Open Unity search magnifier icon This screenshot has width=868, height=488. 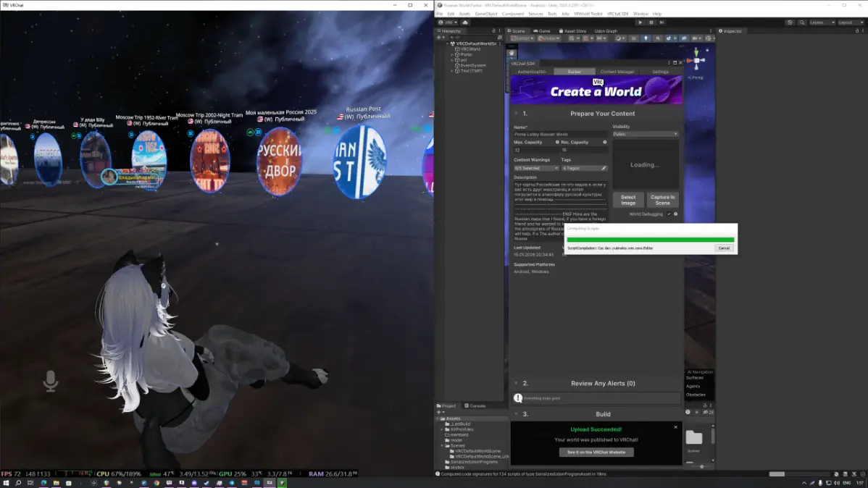802,22
